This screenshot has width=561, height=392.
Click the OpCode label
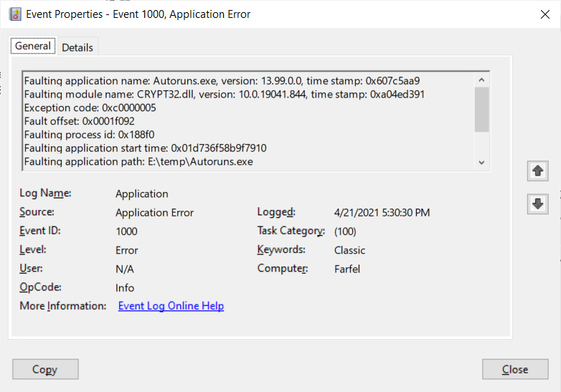coord(40,287)
